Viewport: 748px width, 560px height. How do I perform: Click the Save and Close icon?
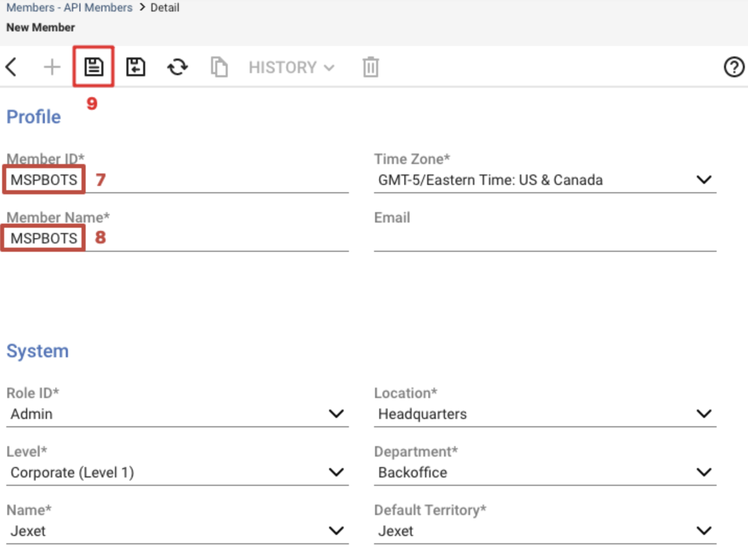point(136,67)
